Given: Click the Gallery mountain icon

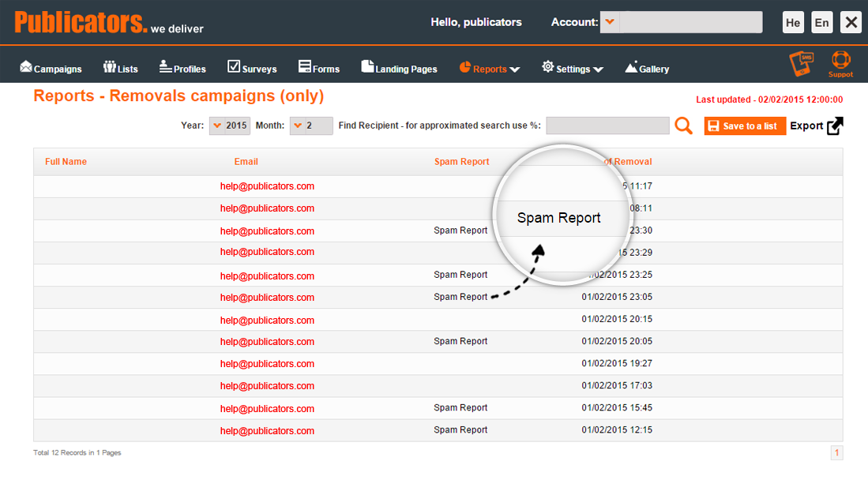Looking at the screenshot, I should click(x=632, y=67).
